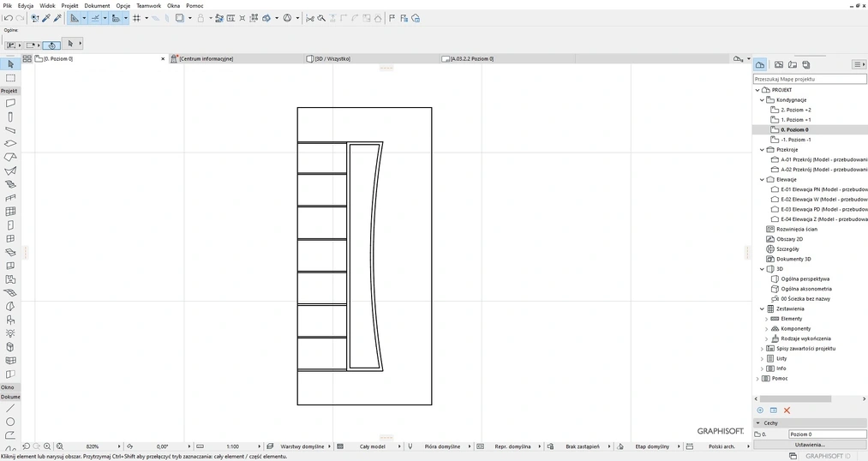Collapse the Kondygnacje tree node

[x=762, y=100]
